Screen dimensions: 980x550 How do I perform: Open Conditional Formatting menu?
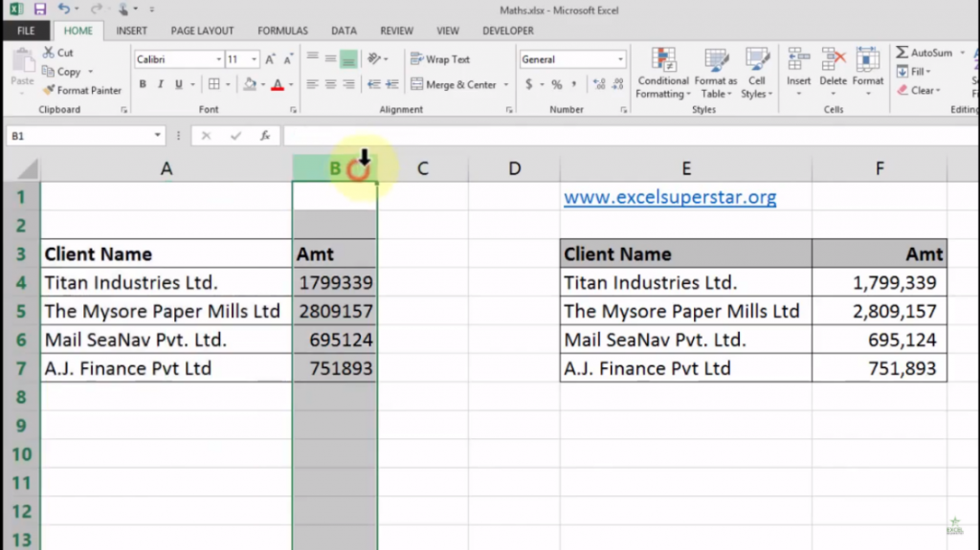pos(663,73)
